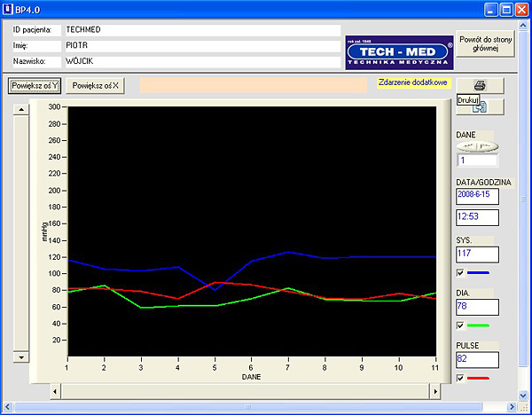Click window vertical scrollbar down arrow

coord(523,395)
